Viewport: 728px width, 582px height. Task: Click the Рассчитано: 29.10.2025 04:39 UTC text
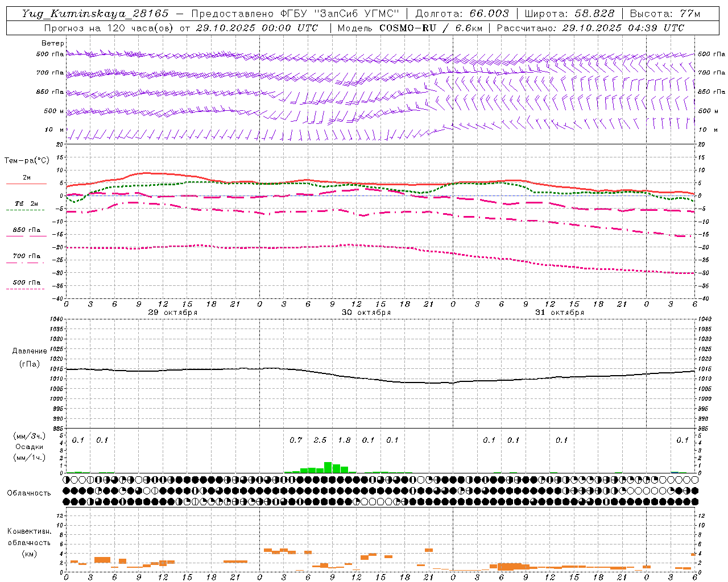pos(590,28)
